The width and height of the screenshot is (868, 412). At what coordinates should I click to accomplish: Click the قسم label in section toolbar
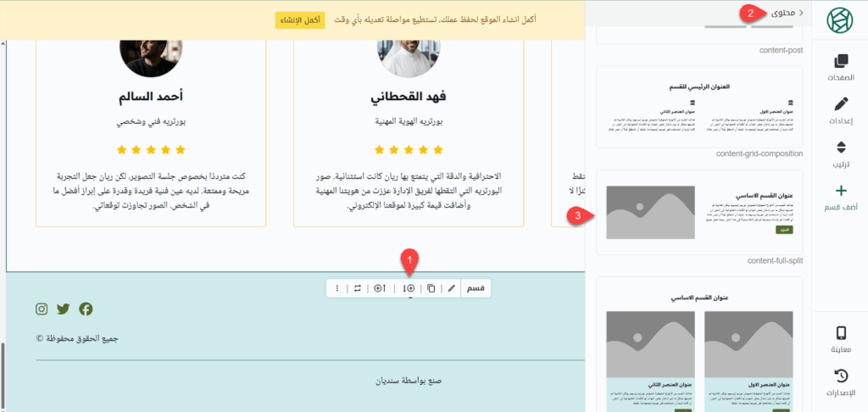[x=476, y=288]
